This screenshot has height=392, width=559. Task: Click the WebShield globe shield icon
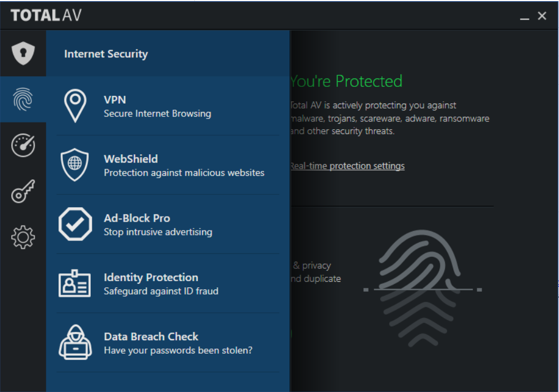(x=75, y=165)
